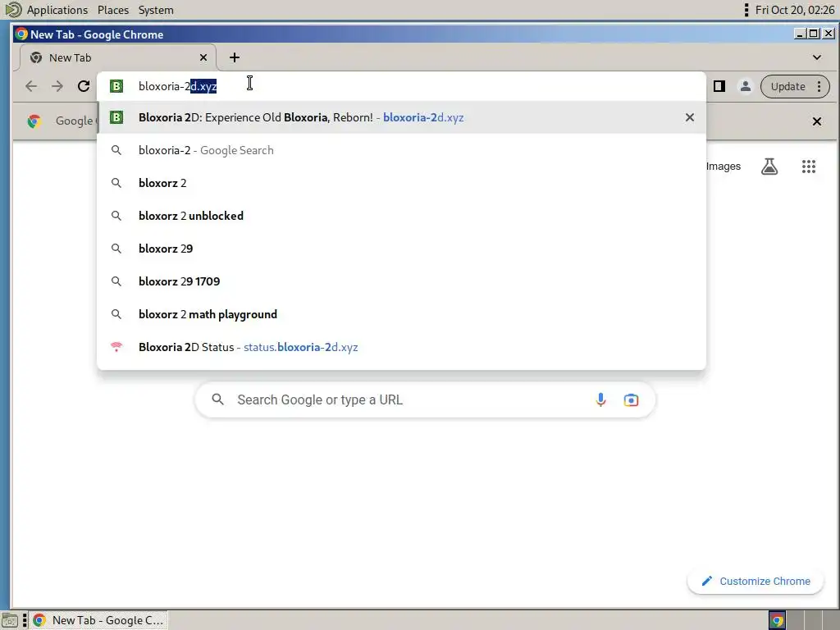Image resolution: width=840 pixels, height=630 pixels.
Task: Click the forward navigation arrow
Action: pos(57,86)
